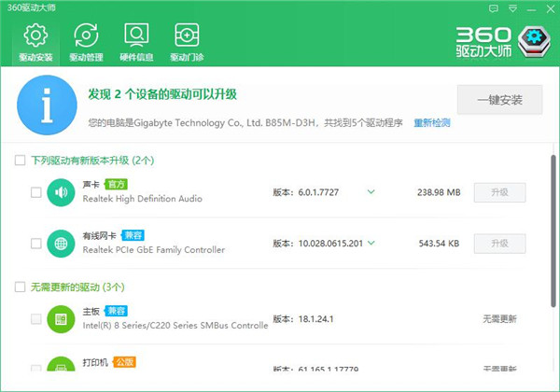The image size is (560, 392).
Task: Expand version dropdown for 10.028.0615.201
Action: tap(371, 243)
